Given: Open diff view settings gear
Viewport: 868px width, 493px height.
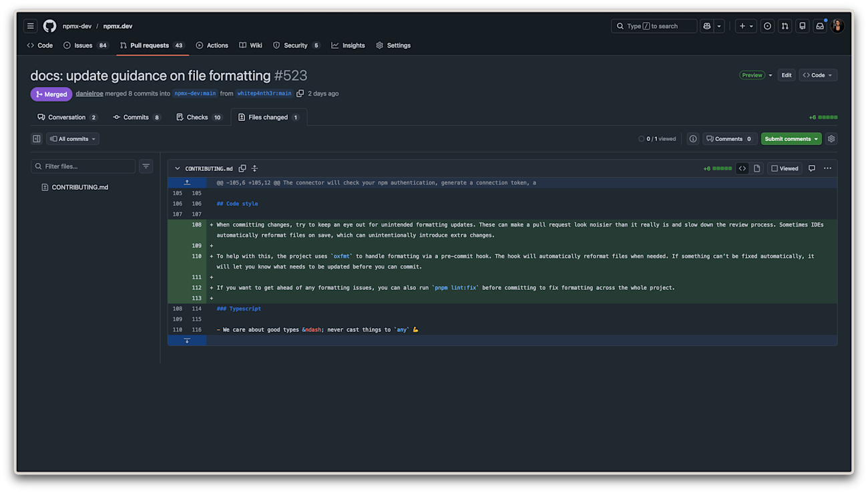Looking at the screenshot, I should [x=831, y=139].
